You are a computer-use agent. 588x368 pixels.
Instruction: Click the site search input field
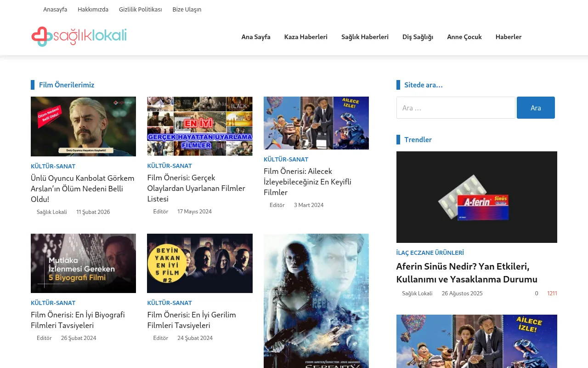click(456, 108)
